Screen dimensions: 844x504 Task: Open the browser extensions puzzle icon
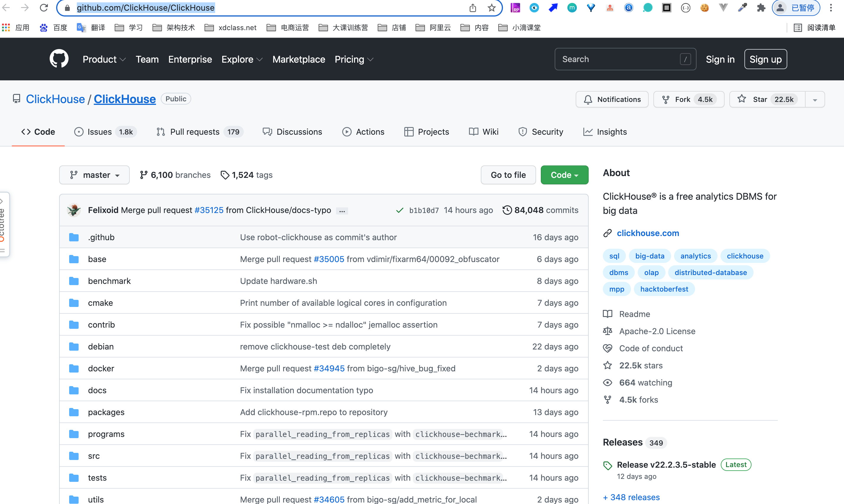[x=761, y=7]
